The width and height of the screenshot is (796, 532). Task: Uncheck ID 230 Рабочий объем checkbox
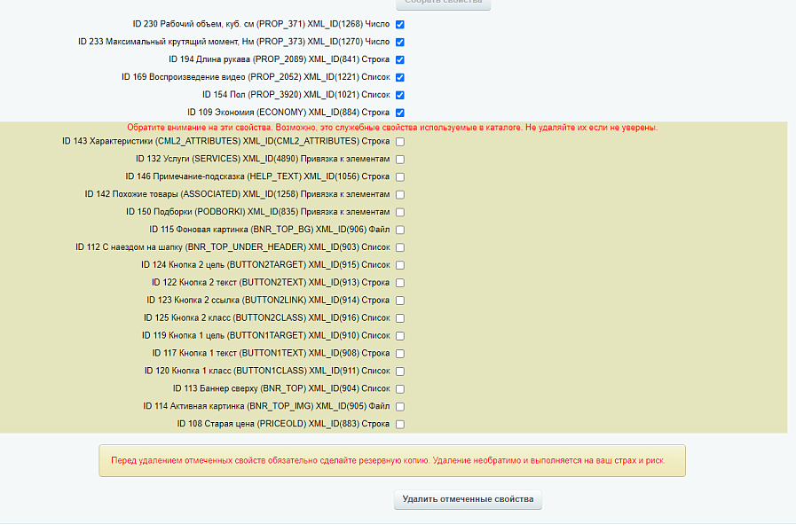(400, 24)
